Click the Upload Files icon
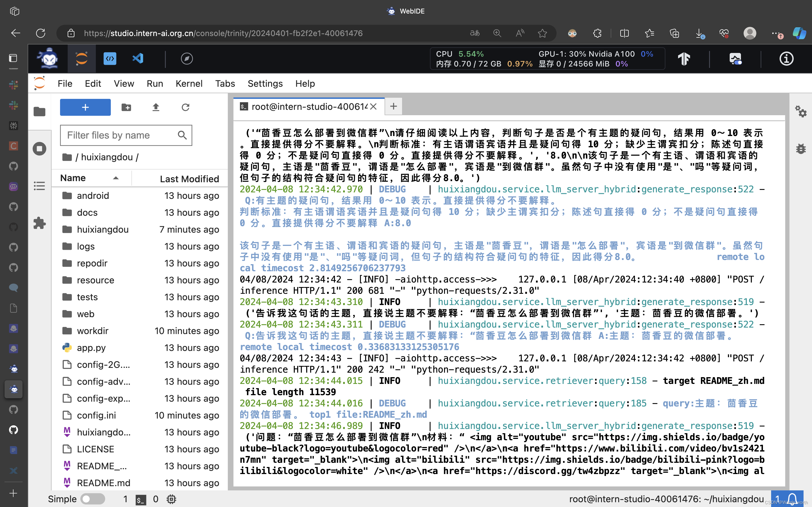The height and width of the screenshot is (507, 812). point(156,107)
